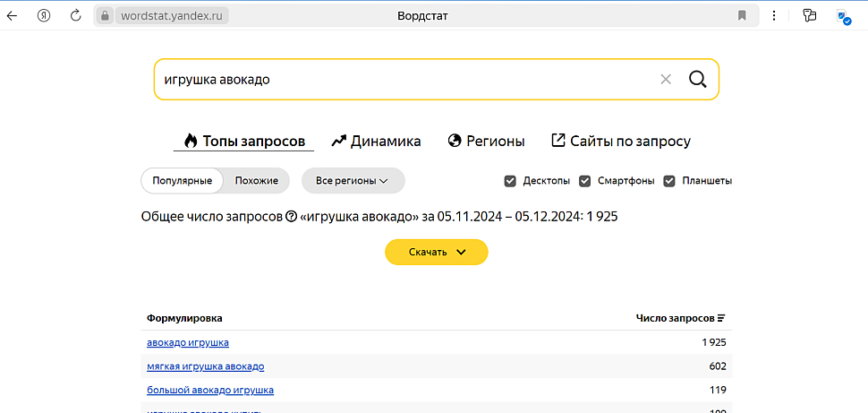Reload the page with the refresh icon

[76, 15]
